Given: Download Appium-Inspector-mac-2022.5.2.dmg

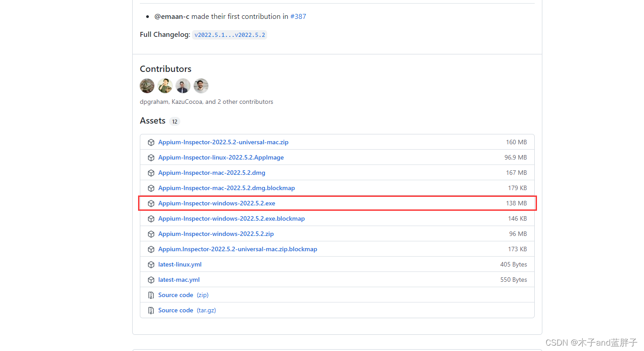Looking at the screenshot, I should pos(212,173).
